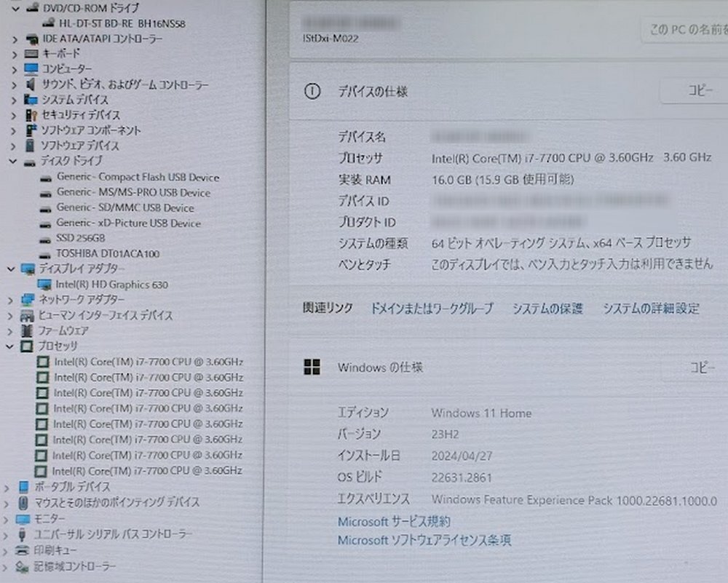Click the USB controller plug icon
The height and width of the screenshot is (583, 728).
22,535
